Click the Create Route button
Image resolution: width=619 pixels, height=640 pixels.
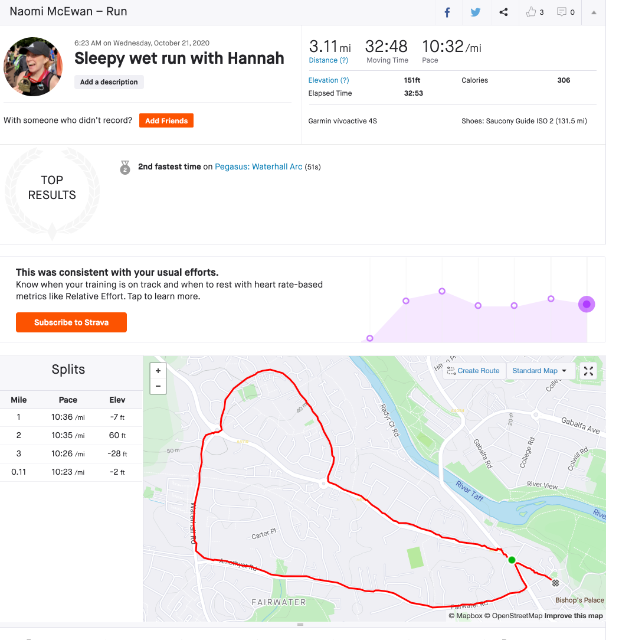tap(473, 371)
